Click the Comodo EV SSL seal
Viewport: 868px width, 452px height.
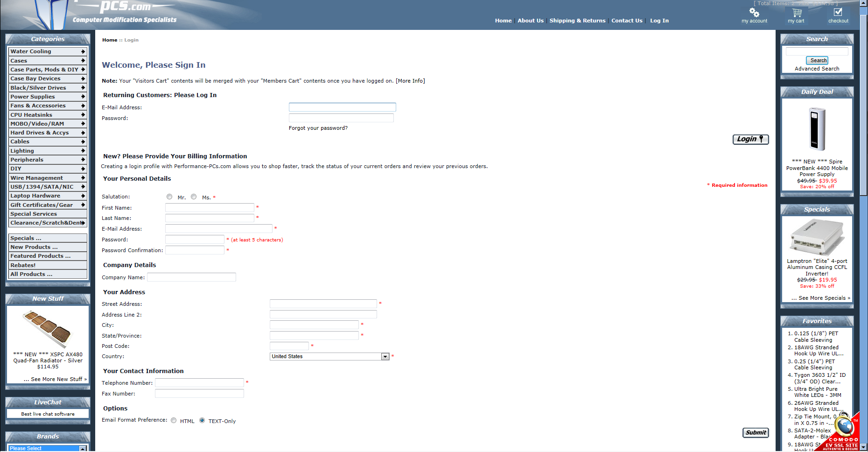coord(842,433)
